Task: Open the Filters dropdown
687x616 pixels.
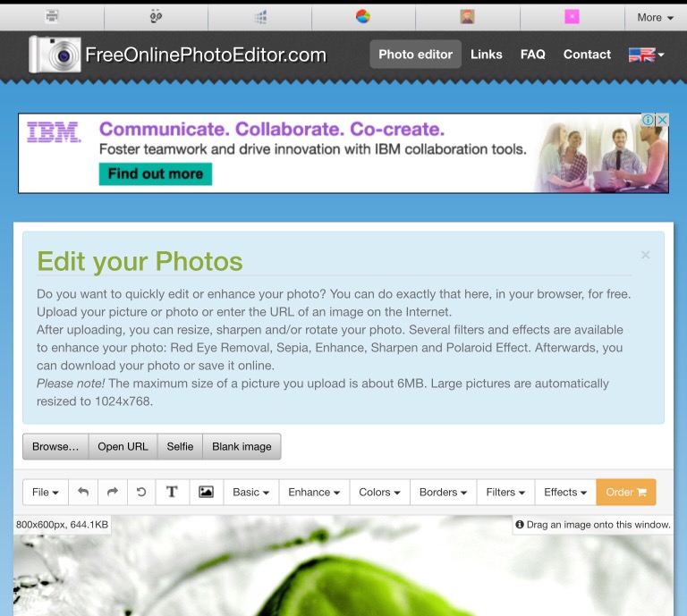Action: pos(505,492)
